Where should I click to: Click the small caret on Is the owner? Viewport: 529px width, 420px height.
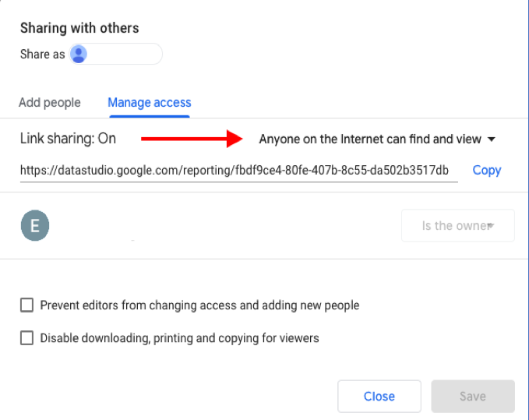click(x=491, y=225)
